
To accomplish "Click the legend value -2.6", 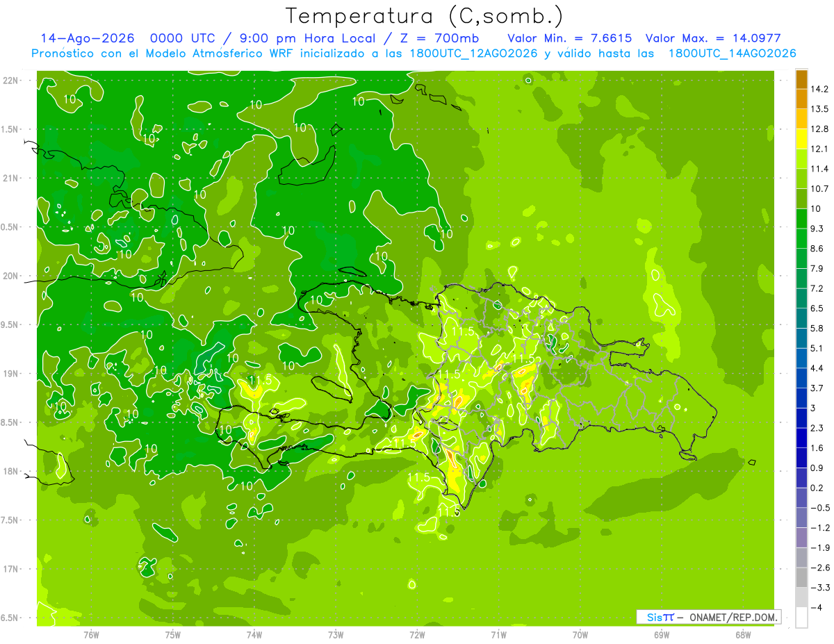I will click(819, 567).
